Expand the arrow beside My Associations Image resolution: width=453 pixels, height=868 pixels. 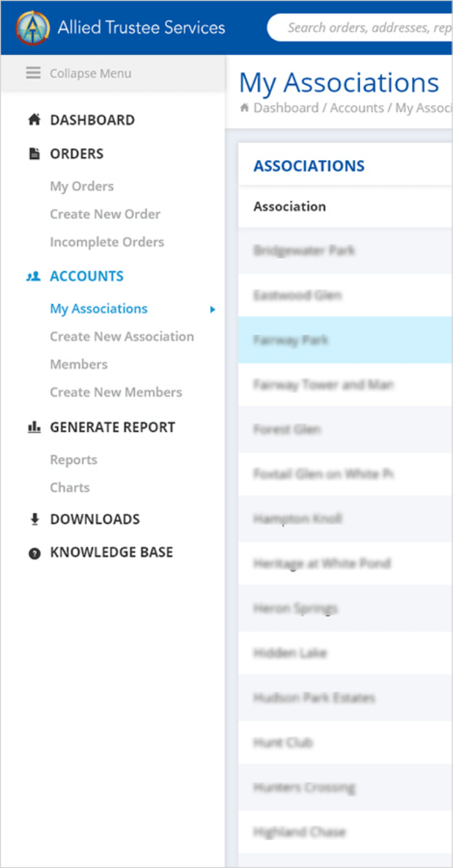[x=213, y=310]
